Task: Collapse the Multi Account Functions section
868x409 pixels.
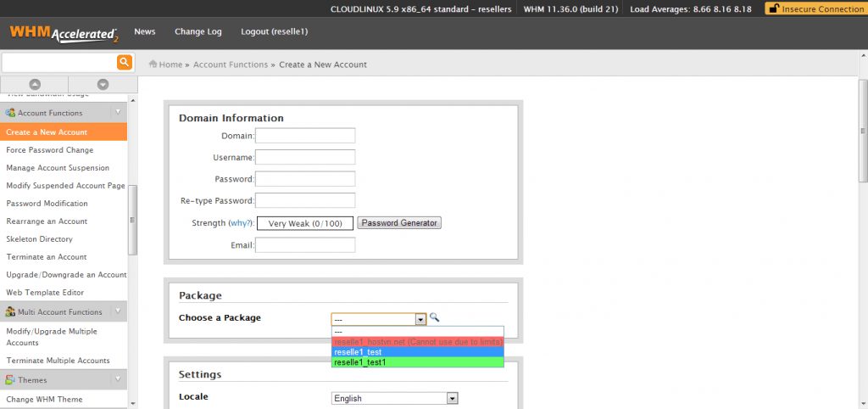Action: [118, 312]
